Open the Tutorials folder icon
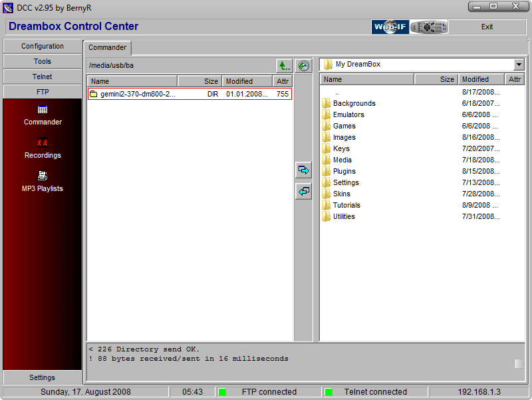 tap(327, 205)
